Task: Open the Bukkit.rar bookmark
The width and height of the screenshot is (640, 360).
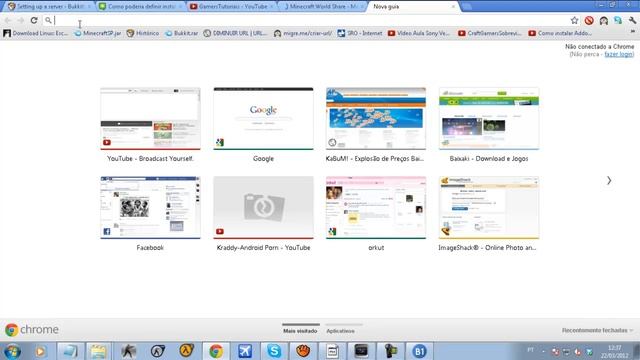Action: [x=181, y=33]
